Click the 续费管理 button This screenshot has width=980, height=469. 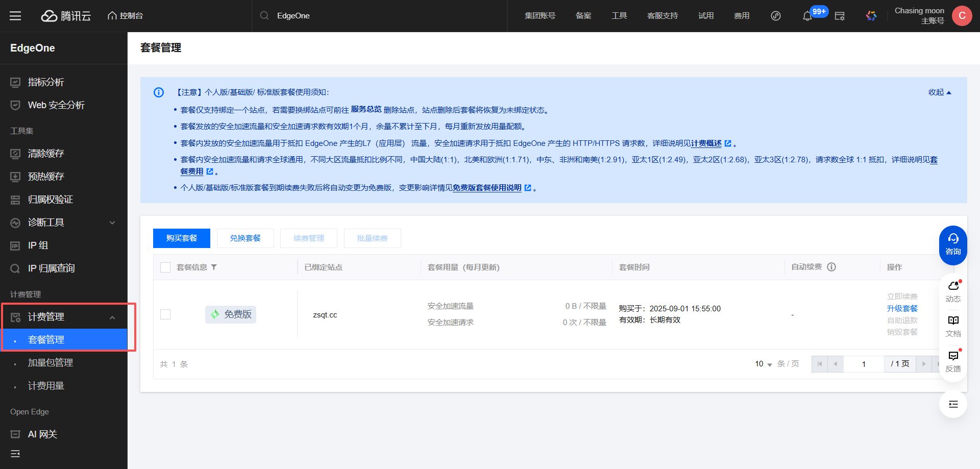[x=309, y=238]
